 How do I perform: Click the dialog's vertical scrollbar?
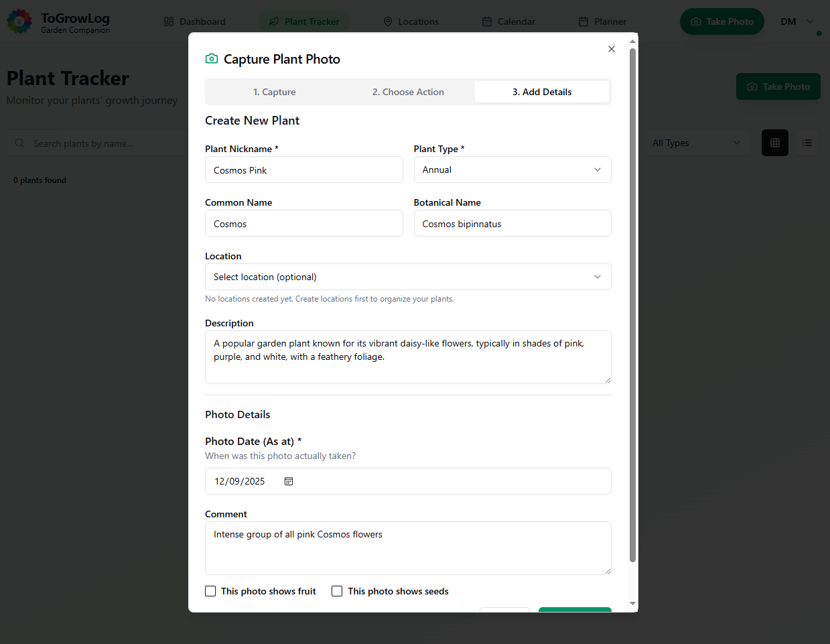tap(632, 302)
